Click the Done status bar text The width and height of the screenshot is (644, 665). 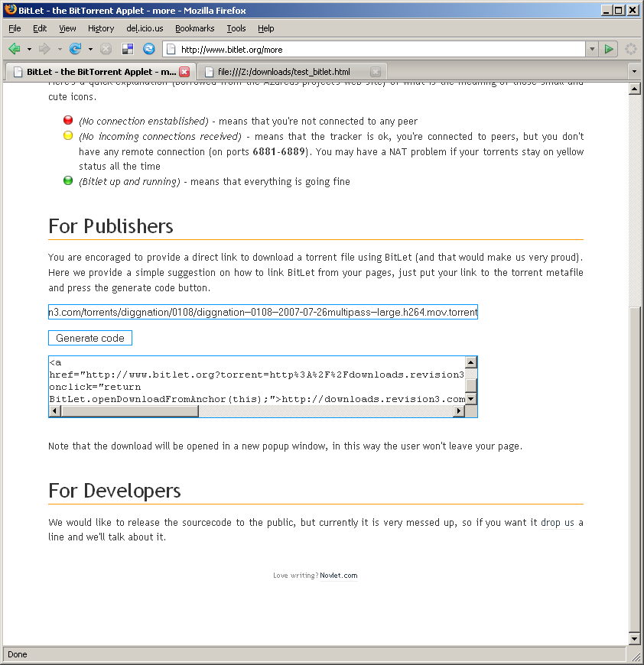point(18,654)
